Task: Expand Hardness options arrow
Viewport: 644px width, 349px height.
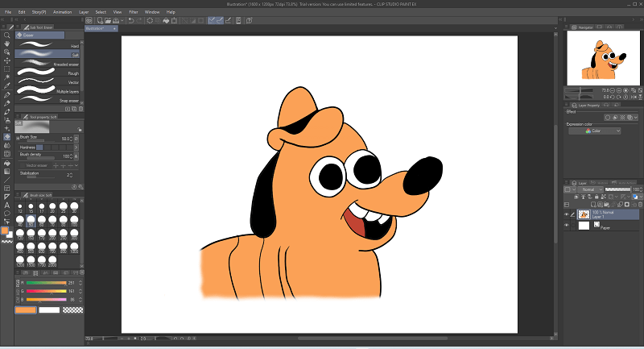Action: (76, 147)
